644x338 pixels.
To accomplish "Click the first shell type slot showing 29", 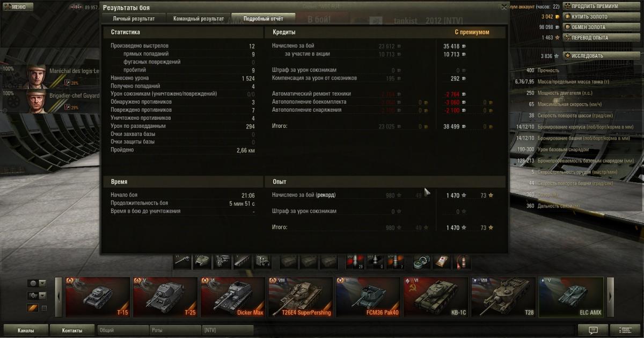I will (356, 261).
